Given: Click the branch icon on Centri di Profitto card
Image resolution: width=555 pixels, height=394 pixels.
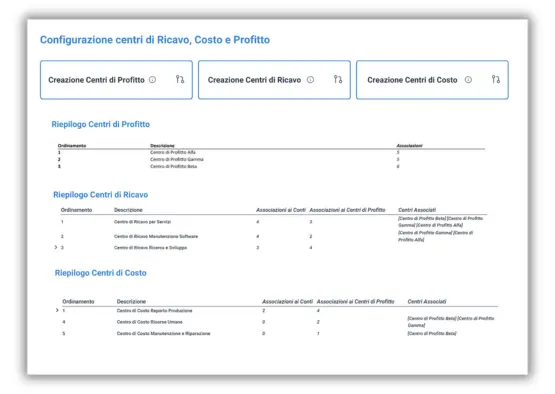Looking at the screenshot, I should [x=180, y=79].
